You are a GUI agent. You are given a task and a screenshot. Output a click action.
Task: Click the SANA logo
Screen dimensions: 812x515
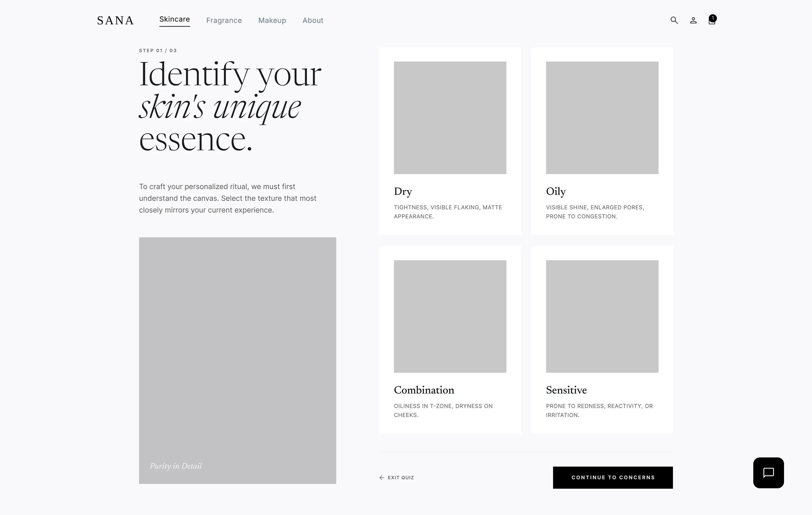coord(115,21)
